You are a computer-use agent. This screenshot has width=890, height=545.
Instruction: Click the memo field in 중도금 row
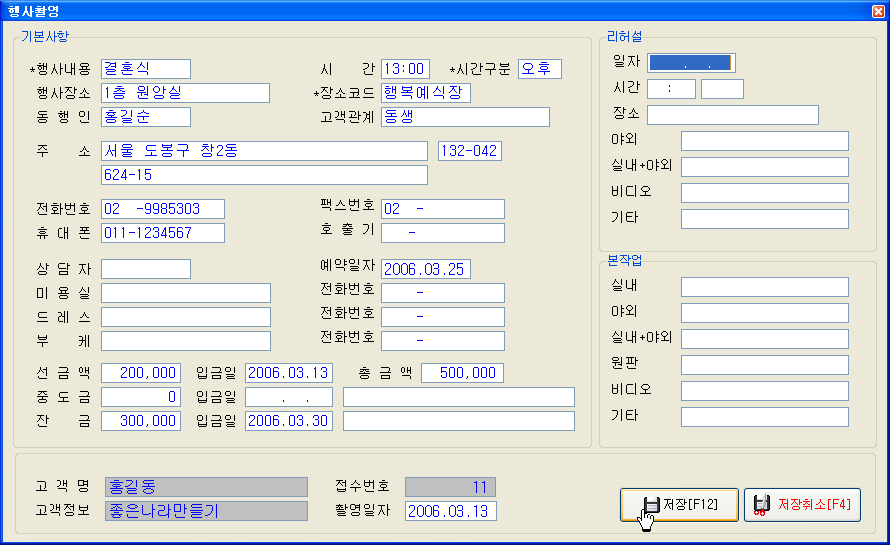[x=459, y=397]
